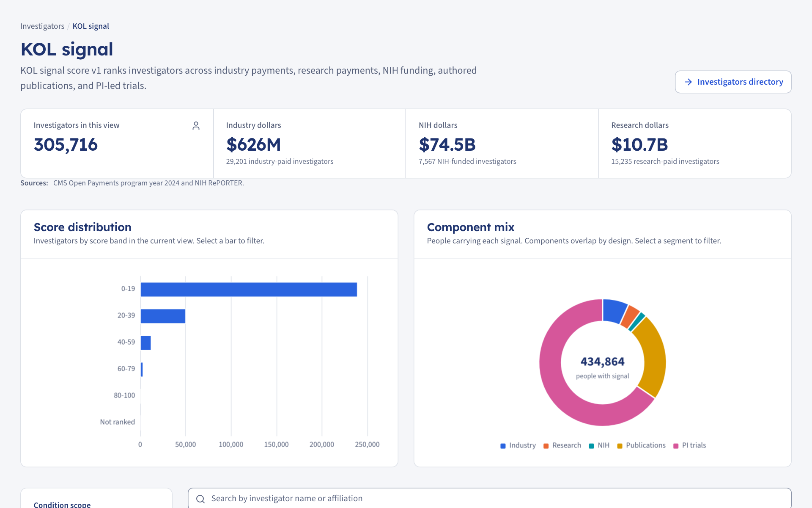Select the 0-19 score band bar
Screen dimensions: 812x508
pos(249,290)
